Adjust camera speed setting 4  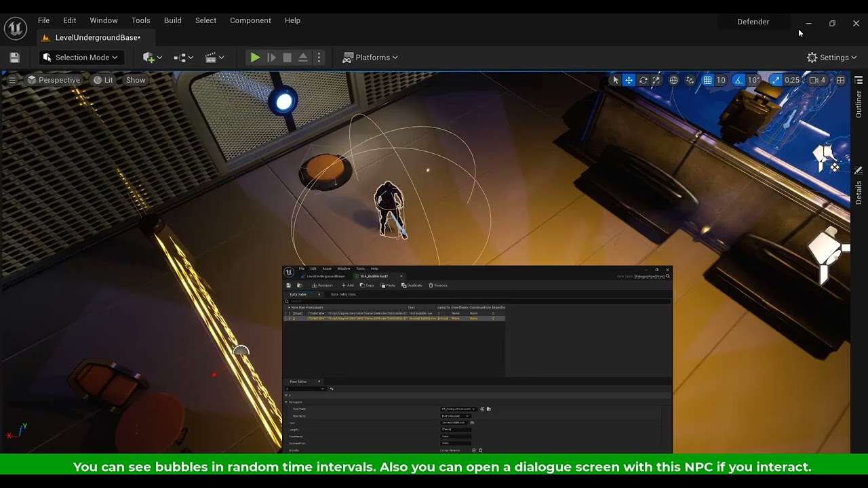(x=818, y=80)
